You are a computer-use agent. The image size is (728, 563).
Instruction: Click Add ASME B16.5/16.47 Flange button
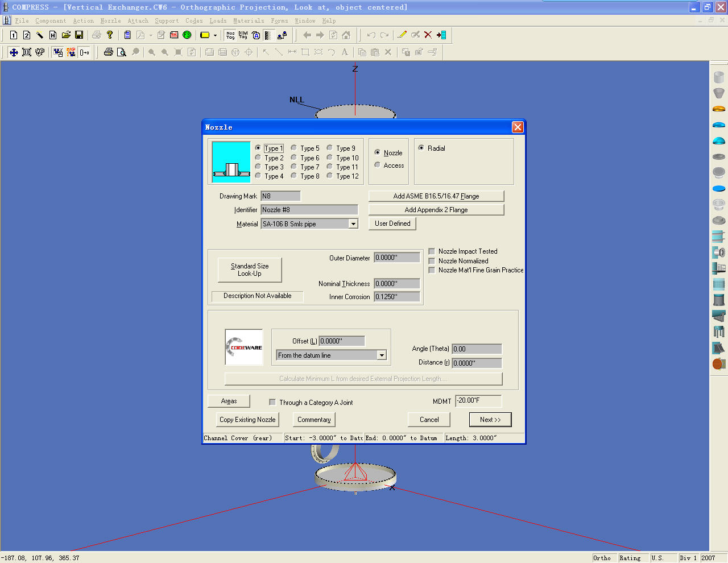[x=436, y=196]
